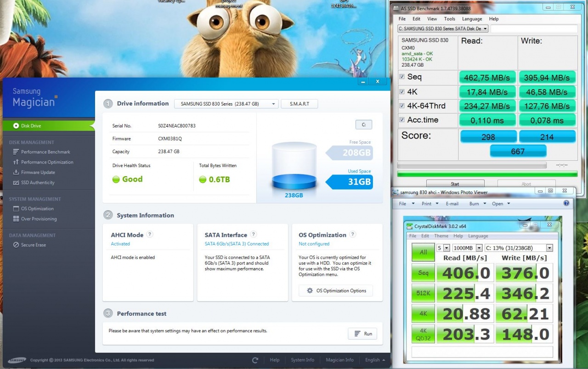Click E-mail in Photo Viewer toolbar
This screenshot has width=588, height=369.
(x=452, y=203)
